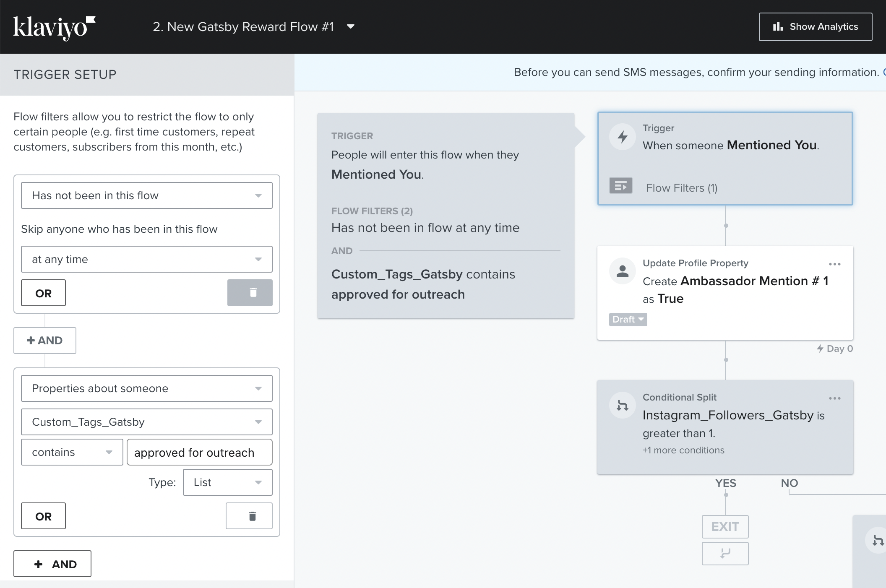This screenshot has width=886, height=588.
Task: Click the YES branch label
Action: point(726,483)
